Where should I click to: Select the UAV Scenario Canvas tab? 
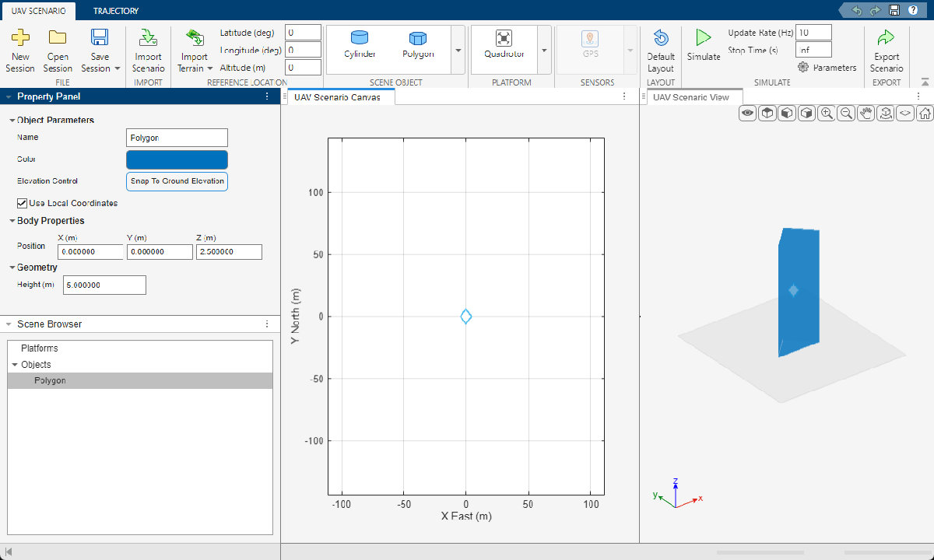pyautogui.click(x=337, y=97)
